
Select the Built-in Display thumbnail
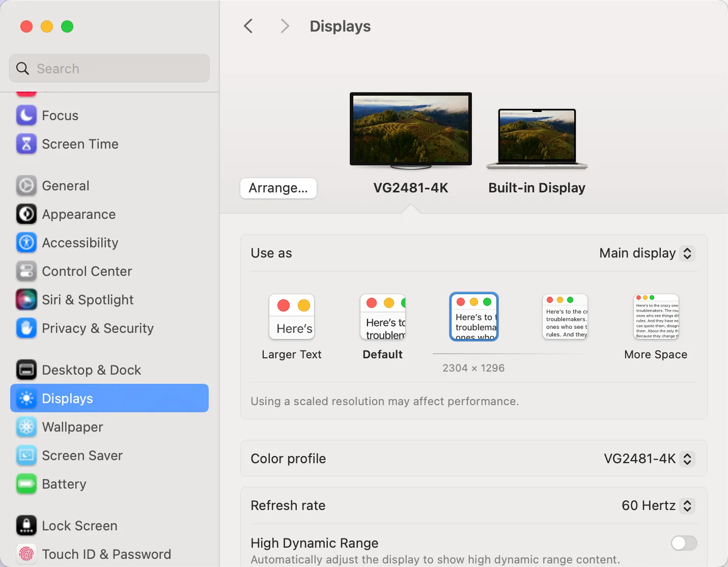point(537,138)
